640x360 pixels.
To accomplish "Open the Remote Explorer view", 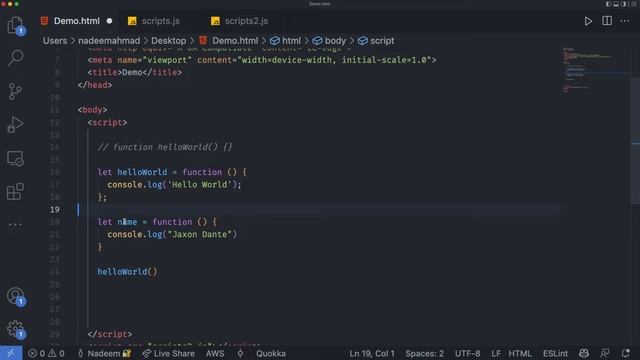I will click(x=15, y=158).
